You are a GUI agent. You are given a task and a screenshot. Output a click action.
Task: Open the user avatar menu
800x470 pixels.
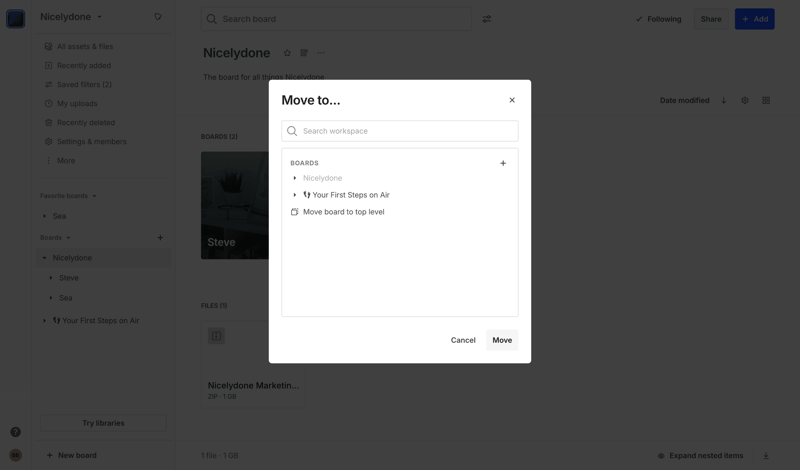tap(16, 455)
